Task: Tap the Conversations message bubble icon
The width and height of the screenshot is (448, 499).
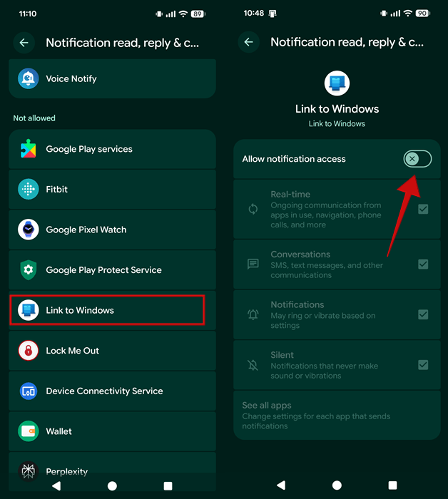Action: coord(253,264)
